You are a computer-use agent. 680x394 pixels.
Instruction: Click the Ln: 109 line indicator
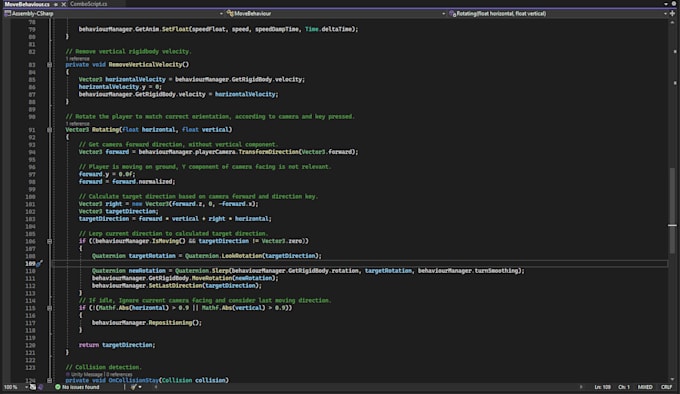(602, 387)
